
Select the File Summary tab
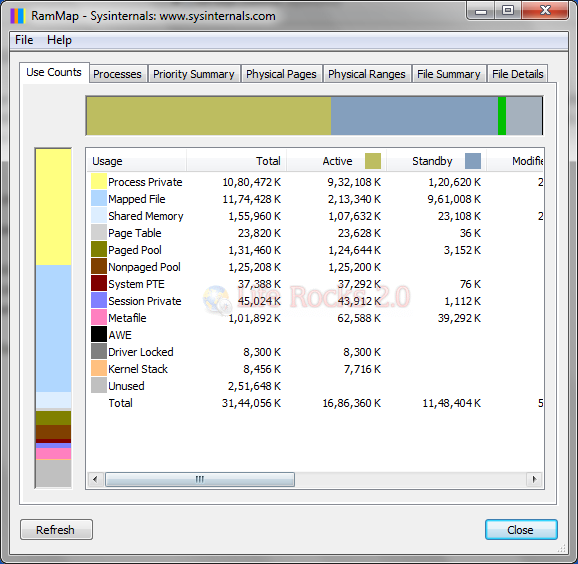(x=449, y=74)
